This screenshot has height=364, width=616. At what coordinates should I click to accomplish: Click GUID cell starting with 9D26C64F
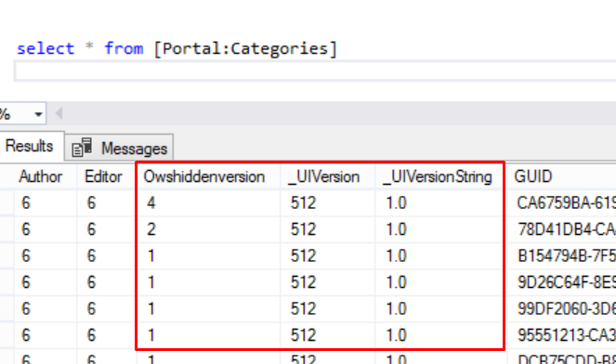tap(562, 282)
